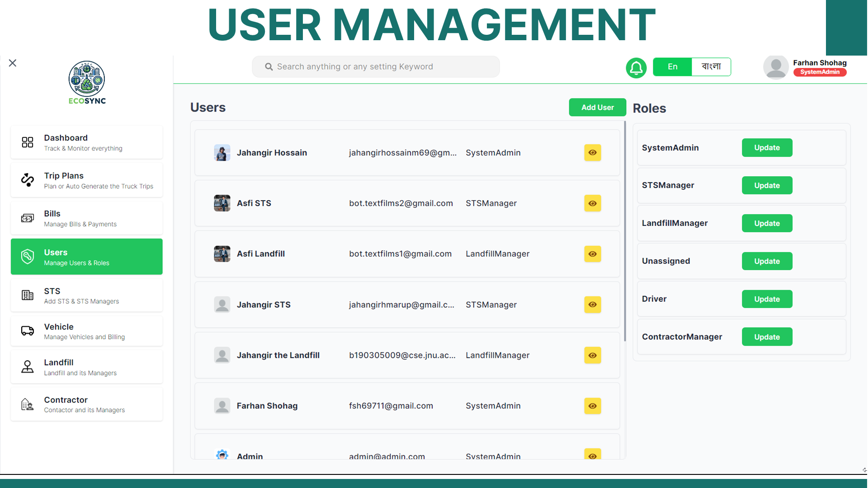Image resolution: width=868 pixels, height=488 pixels.
Task: View Asfi Landfill with the eye icon
Action: point(592,254)
